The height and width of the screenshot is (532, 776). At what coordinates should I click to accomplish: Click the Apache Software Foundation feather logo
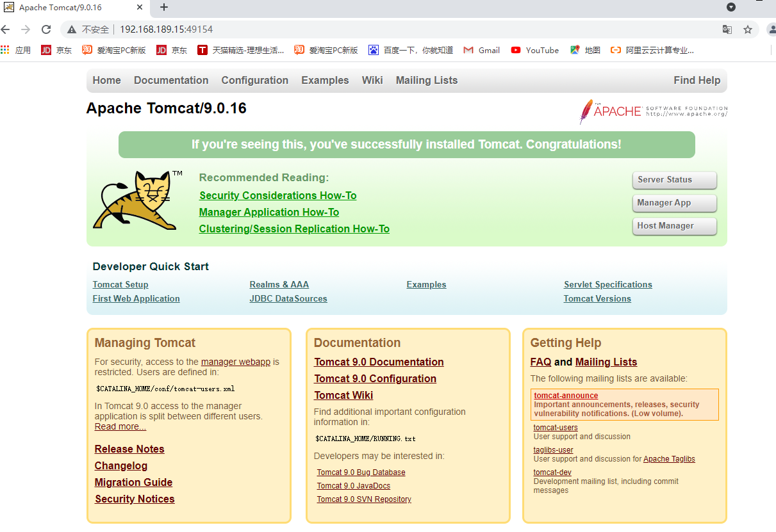point(653,111)
